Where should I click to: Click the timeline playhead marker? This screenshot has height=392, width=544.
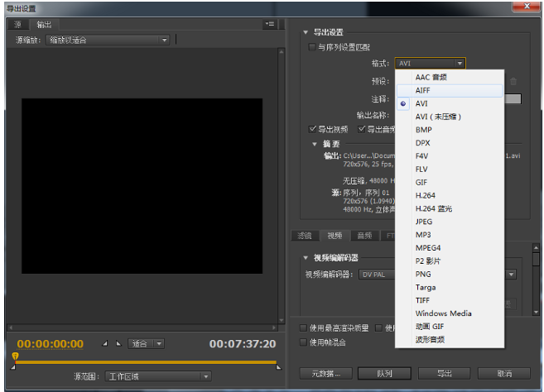point(14,356)
